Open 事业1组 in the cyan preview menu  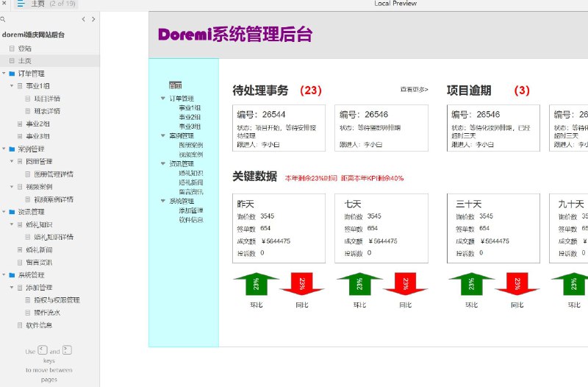(x=190, y=107)
